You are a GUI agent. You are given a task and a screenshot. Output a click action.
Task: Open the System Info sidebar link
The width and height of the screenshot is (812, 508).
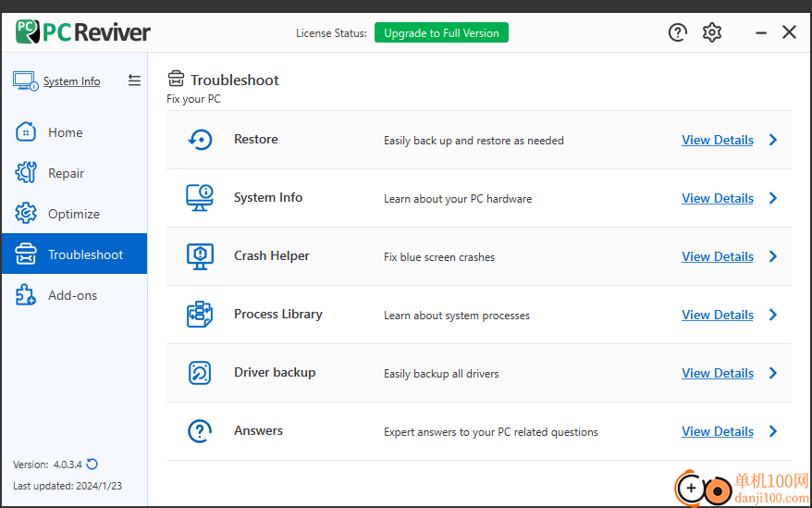71,81
